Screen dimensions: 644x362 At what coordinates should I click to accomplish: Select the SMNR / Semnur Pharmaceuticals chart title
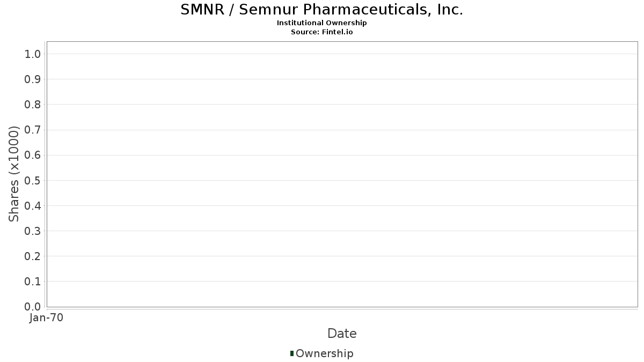point(322,10)
